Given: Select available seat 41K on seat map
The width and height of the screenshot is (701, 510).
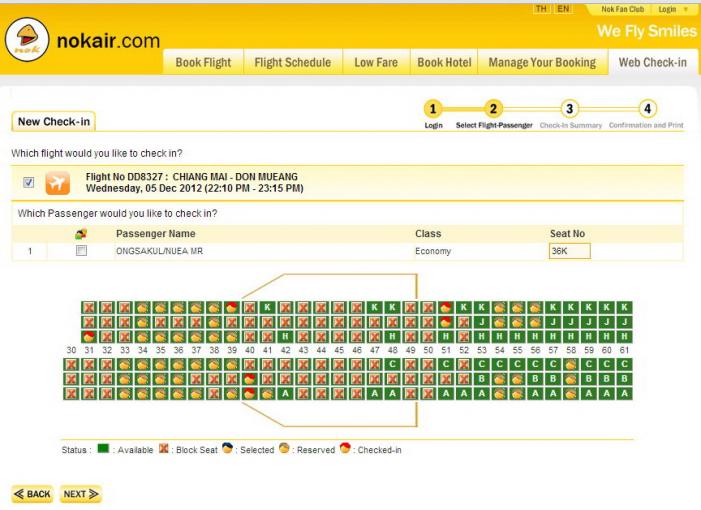Looking at the screenshot, I should pos(267,307).
